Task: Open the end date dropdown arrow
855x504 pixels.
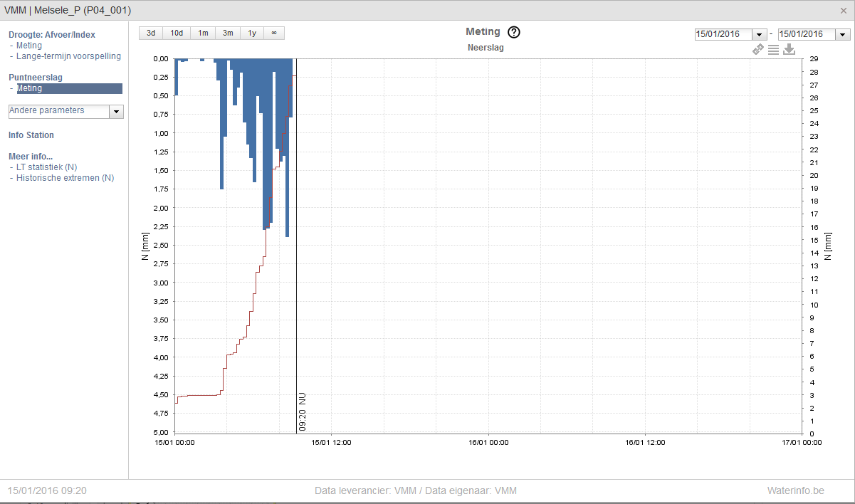Action: [843, 34]
